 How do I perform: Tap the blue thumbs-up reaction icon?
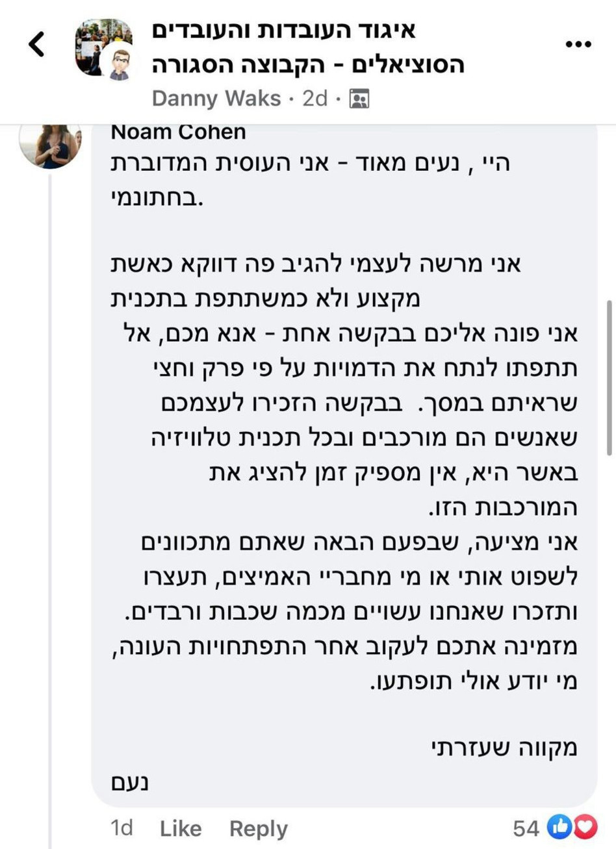559,828
